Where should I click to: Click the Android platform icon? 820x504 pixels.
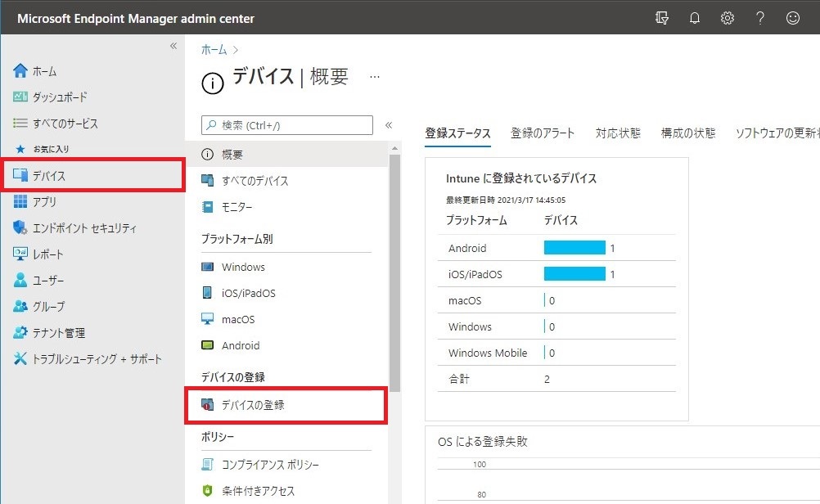(x=207, y=345)
